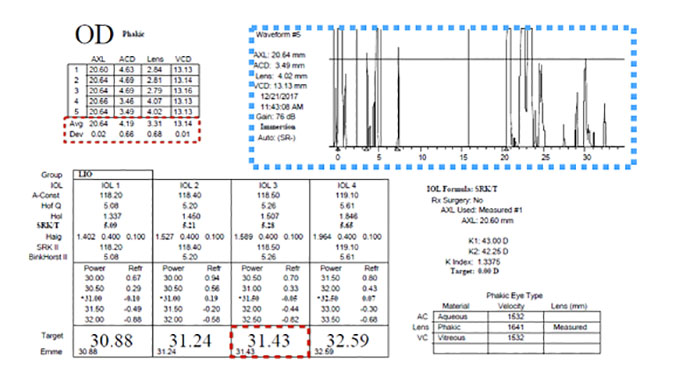700x380 pixels.
Task: Click the starred 31.50 power row under IOL 3
Action: point(270,298)
